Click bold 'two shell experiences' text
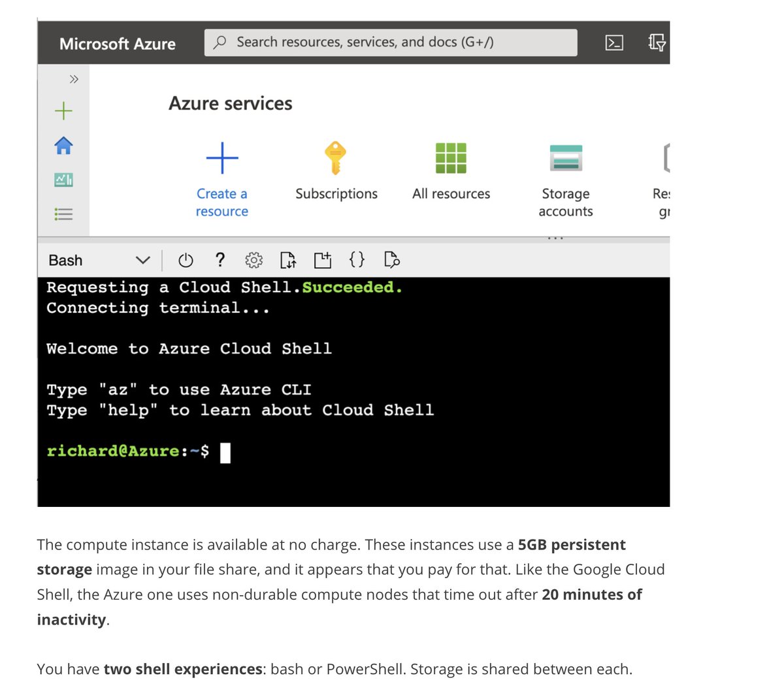This screenshot has height=699, width=784. [183, 670]
